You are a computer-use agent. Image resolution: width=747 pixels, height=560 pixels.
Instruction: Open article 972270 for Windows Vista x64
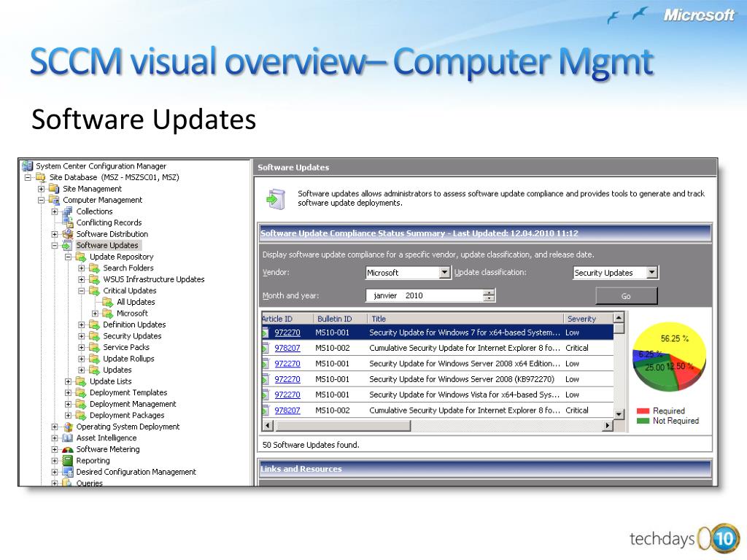(287, 394)
